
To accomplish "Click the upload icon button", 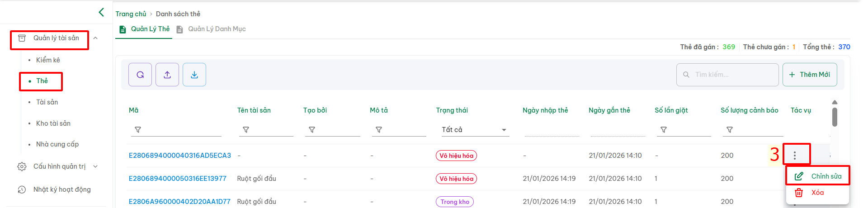I will pyautogui.click(x=167, y=75).
